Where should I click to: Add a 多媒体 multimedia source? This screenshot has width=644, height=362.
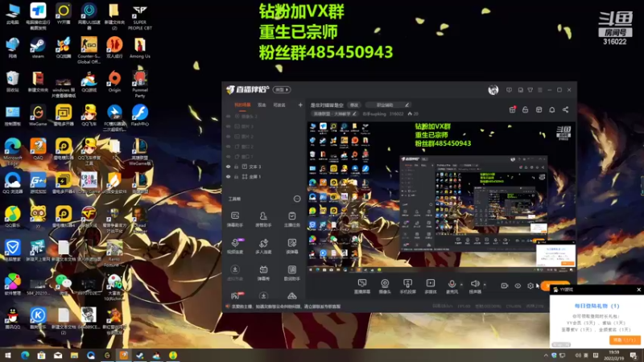430,286
